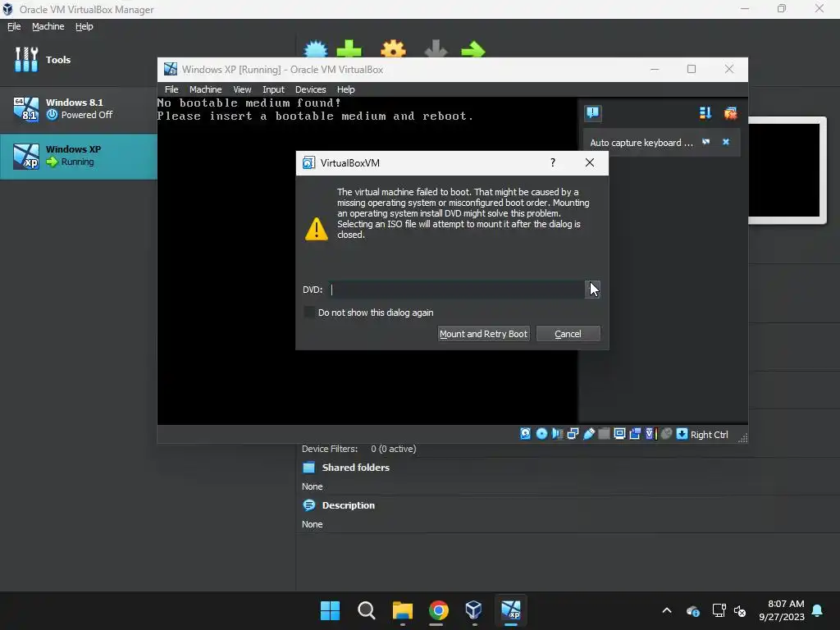
Task: Open the View menu in VM window
Action: click(242, 89)
